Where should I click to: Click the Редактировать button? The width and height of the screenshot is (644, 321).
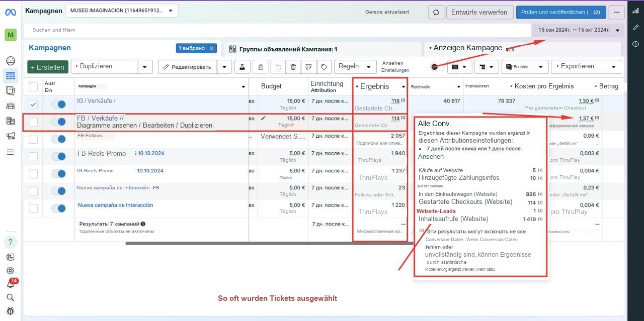[x=188, y=66]
